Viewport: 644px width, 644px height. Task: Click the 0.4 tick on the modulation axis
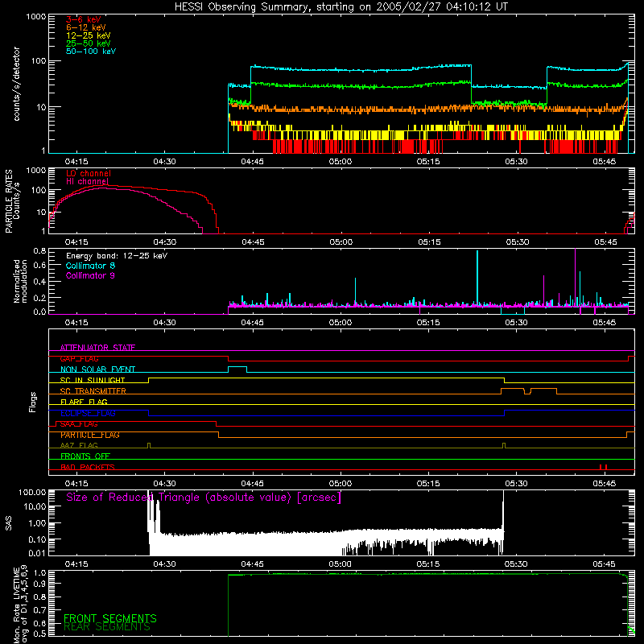(39, 282)
